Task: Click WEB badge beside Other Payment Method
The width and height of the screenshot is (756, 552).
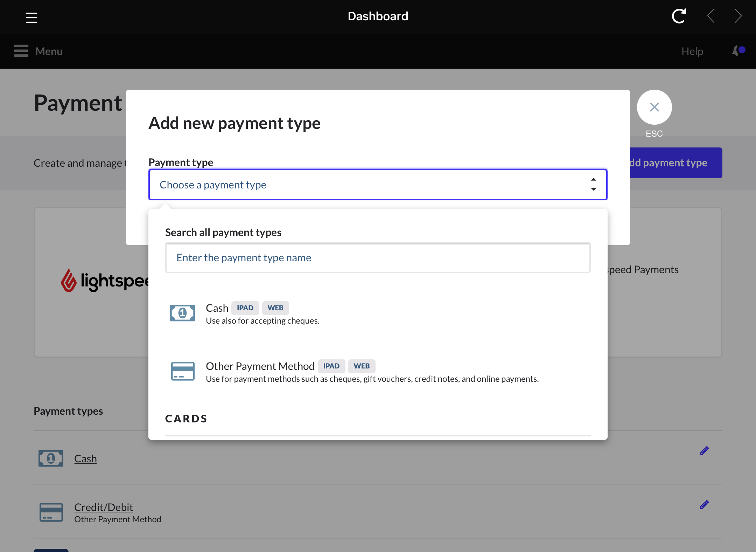Action: coord(362,366)
